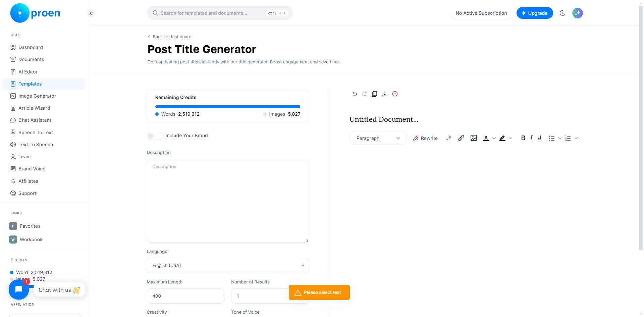Screen dimensions: 644x317
Task: Click the text color A icon
Action: pos(486,138)
